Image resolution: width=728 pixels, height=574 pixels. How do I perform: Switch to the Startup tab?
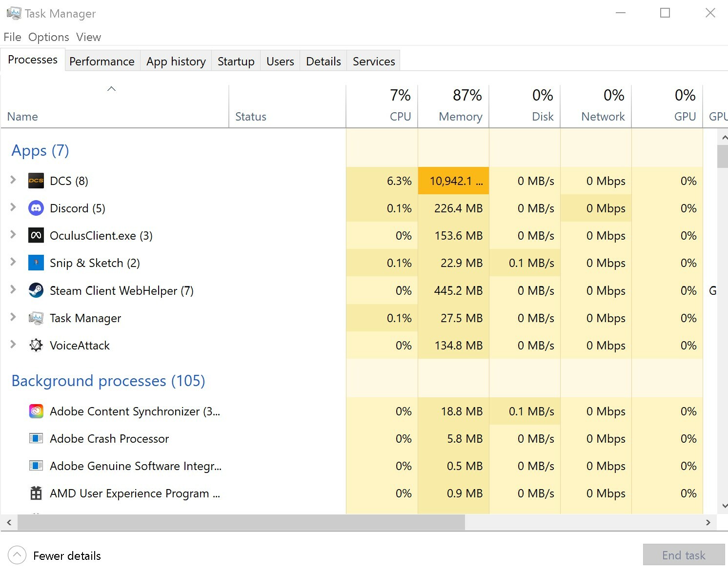tap(236, 61)
